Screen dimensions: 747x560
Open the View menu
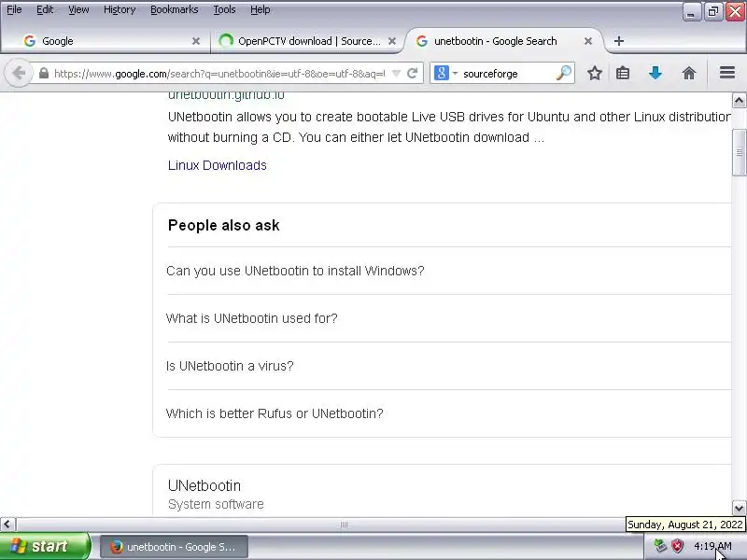click(x=78, y=9)
